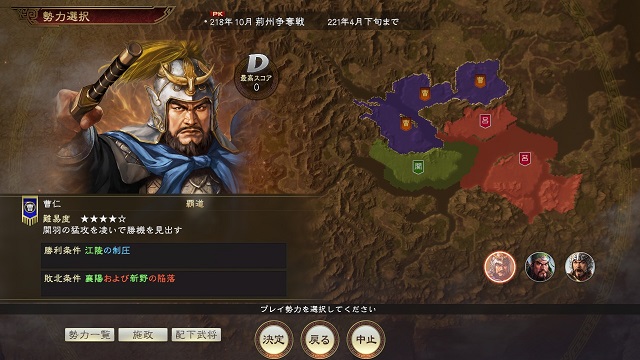Image resolution: width=640 pixels, height=360 pixels.
Task: Click the 関 flag on the green territory
Action: tap(418, 167)
